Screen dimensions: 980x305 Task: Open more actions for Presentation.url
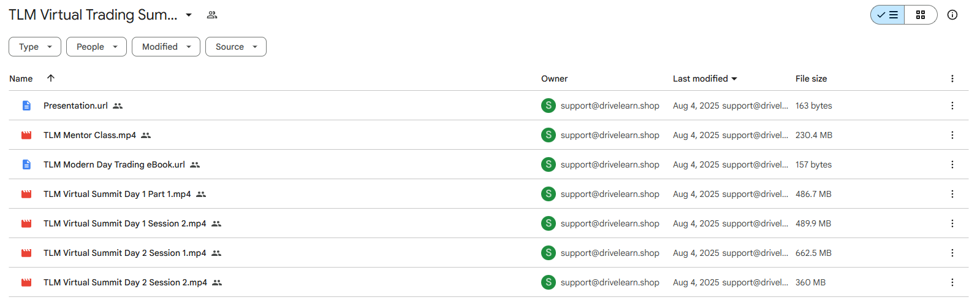[952, 106]
